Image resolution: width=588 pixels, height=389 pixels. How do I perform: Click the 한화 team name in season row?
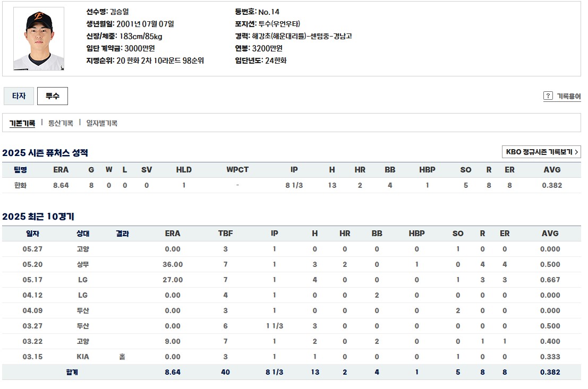coord(20,185)
